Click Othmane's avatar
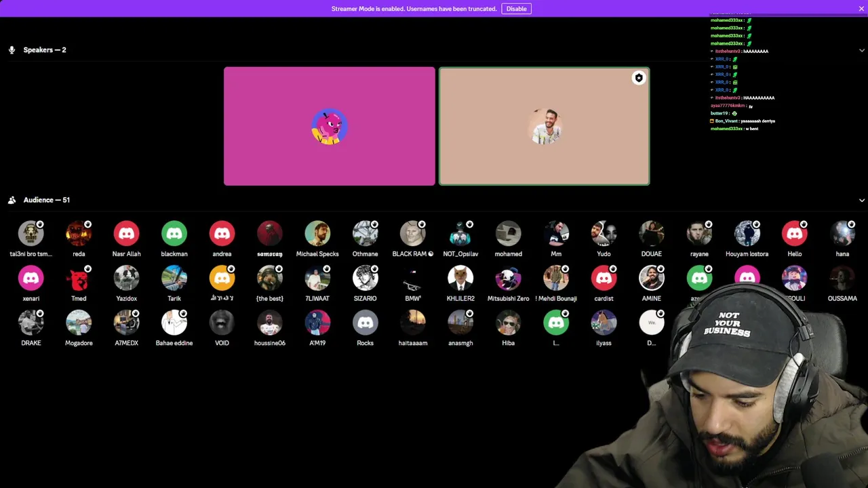 tap(365, 234)
